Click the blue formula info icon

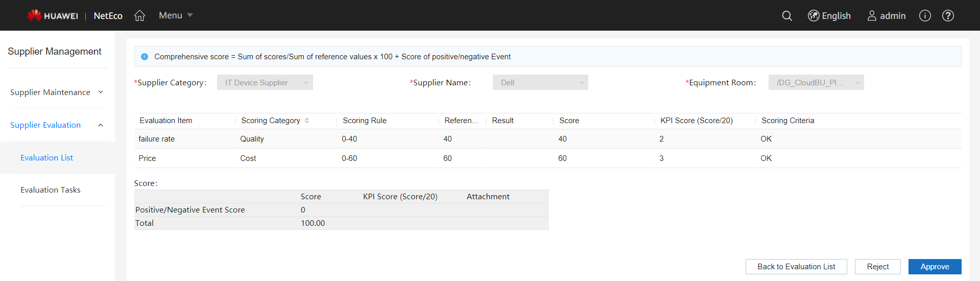point(145,57)
